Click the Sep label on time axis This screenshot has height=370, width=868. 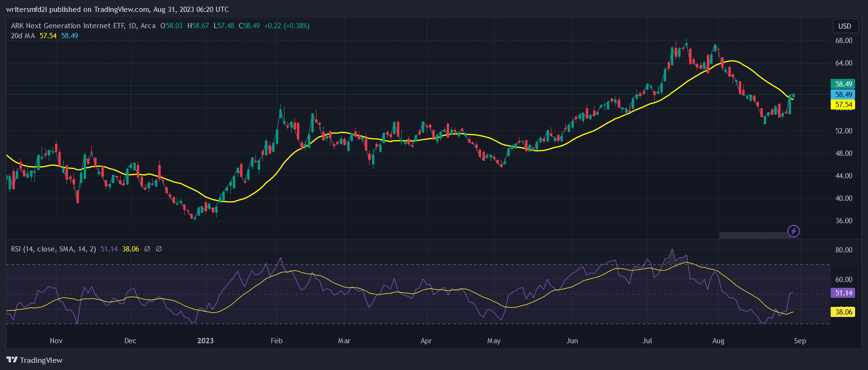tap(800, 341)
